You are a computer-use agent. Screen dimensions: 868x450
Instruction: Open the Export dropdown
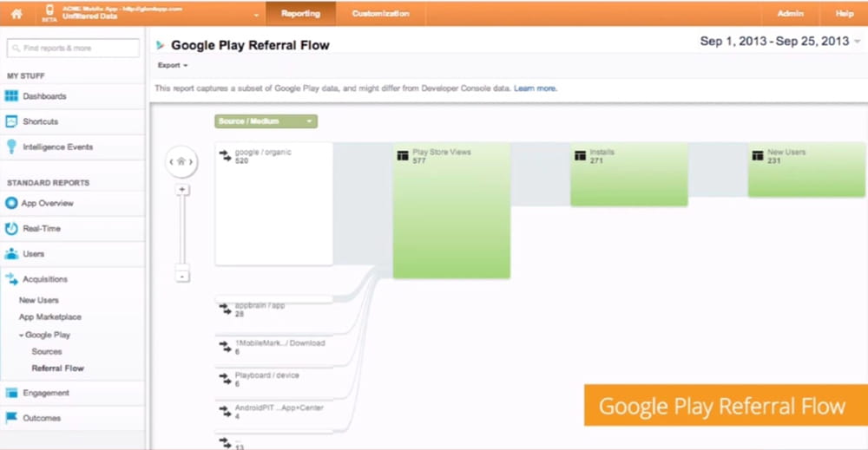pyautogui.click(x=173, y=65)
